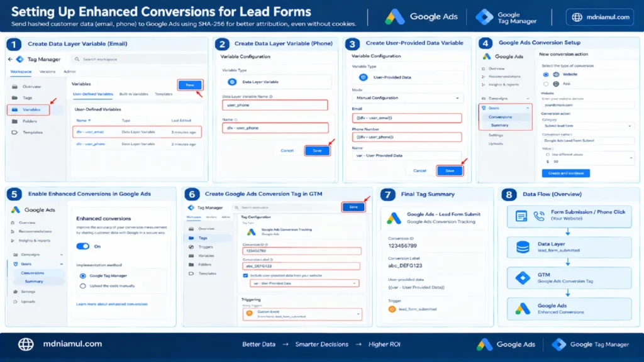Open the Tags icon in step 1 Tag Manager sidebar
644x362 pixels.
click(15, 97)
